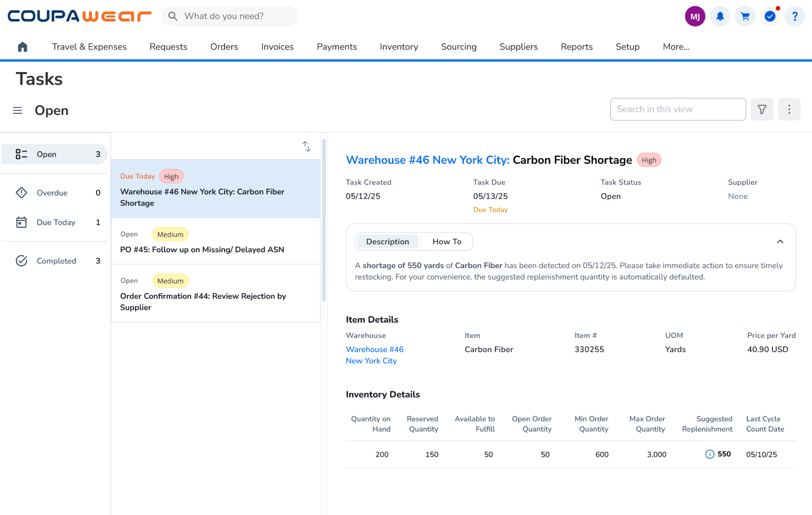Open the Requests menu
The width and height of the screenshot is (812, 515).
(x=168, y=47)
